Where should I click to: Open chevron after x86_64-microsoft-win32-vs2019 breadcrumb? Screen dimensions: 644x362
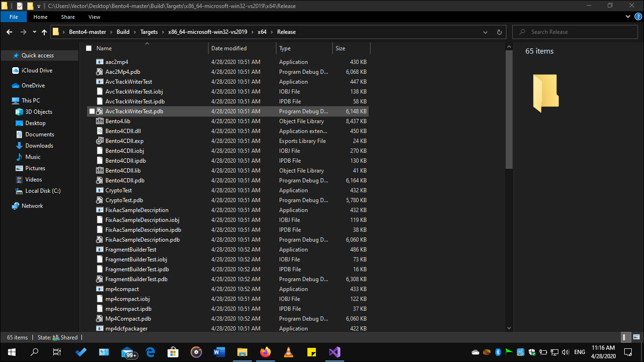(x=252, y=32)
